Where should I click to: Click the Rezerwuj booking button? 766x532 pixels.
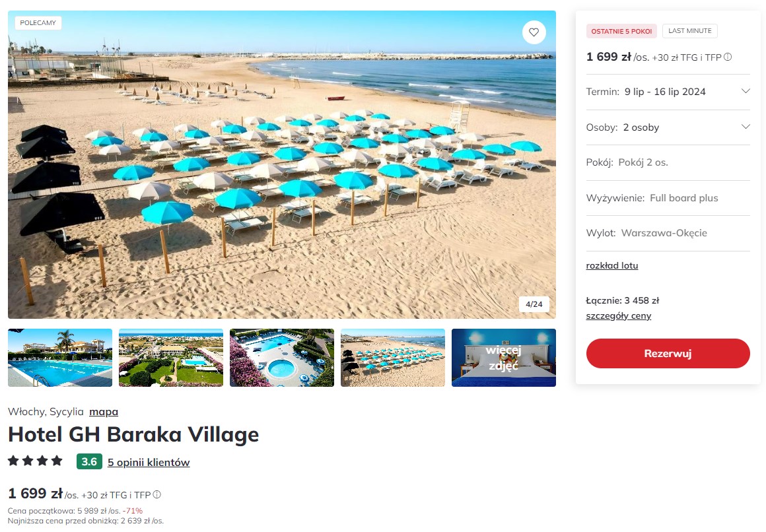point(668,353)
